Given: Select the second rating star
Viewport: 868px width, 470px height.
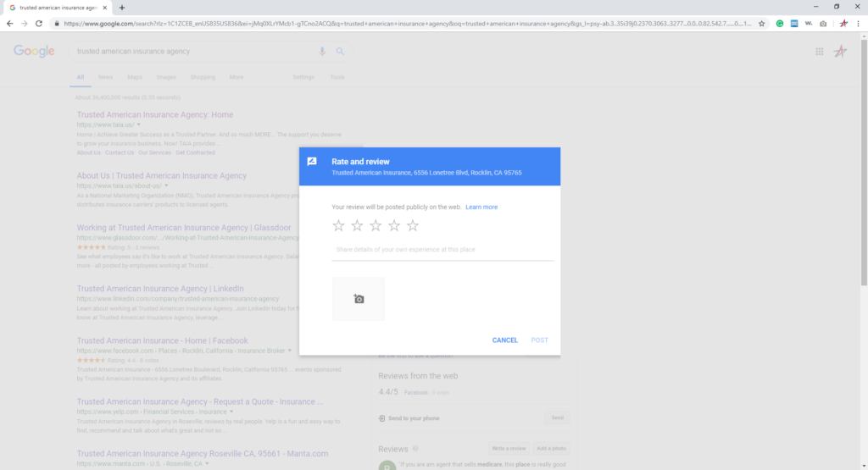Looking at the screenshot, I should [357, 225].
